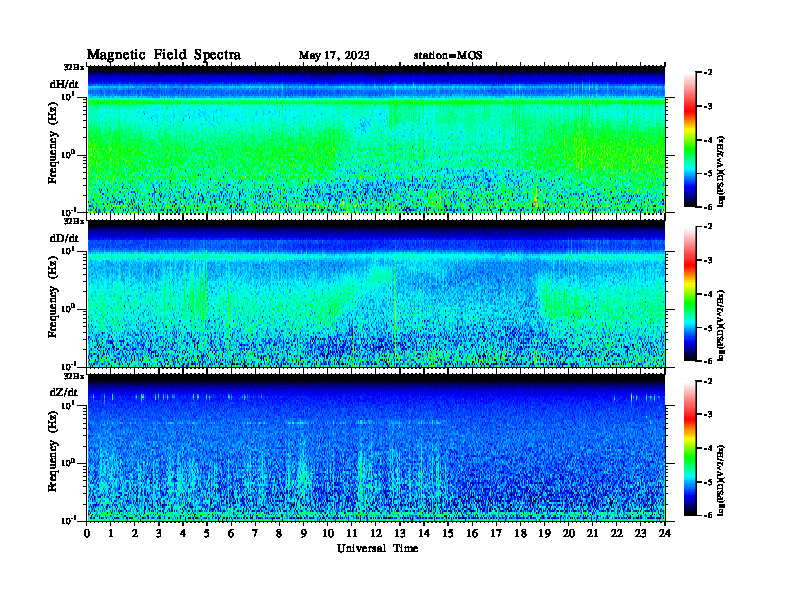Click the -6 tick of dH/dt color bar
Viewport: 792px width, 612px height.
[x=709, y=207]
